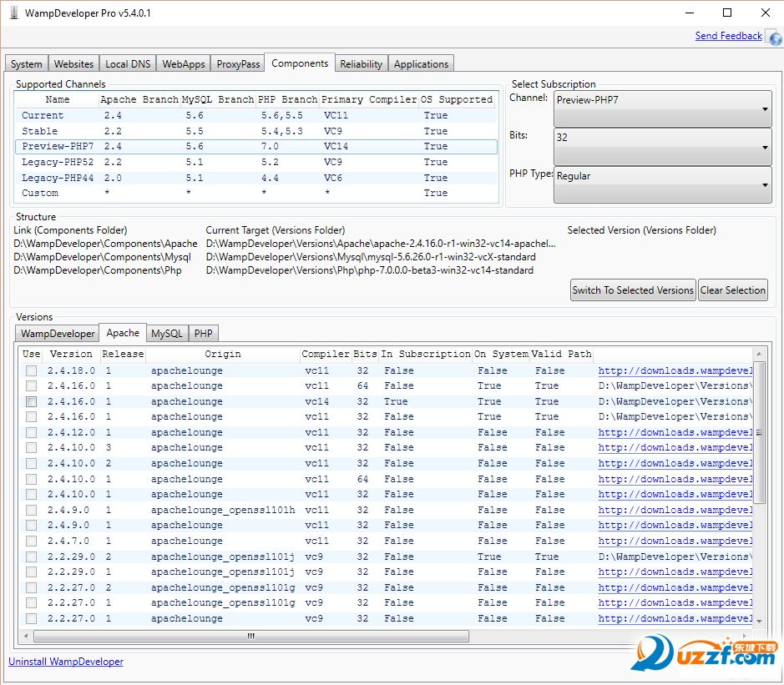
Task: Click Switch To Selected Versions button
Action: (x=633, y=290)
